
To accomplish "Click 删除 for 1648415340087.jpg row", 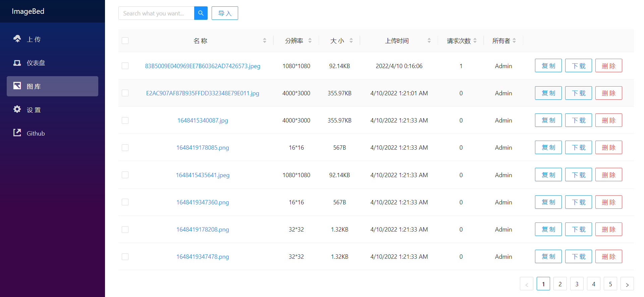I will [x=609, y=120].
